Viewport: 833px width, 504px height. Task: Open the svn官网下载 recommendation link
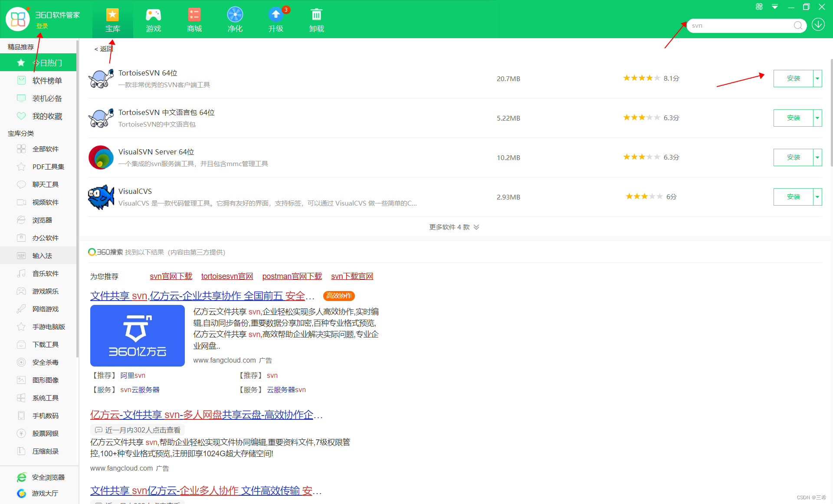tap(171, 276)
